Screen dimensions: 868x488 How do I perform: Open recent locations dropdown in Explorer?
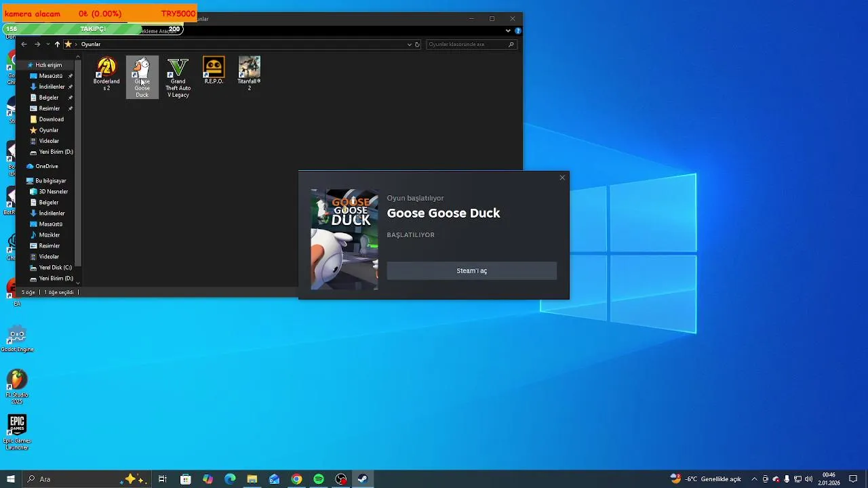pos(47,44)
